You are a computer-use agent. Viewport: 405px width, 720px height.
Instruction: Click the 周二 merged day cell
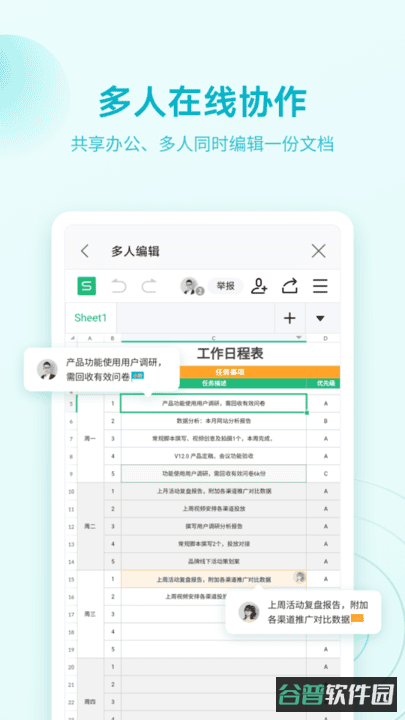[90, 526]
